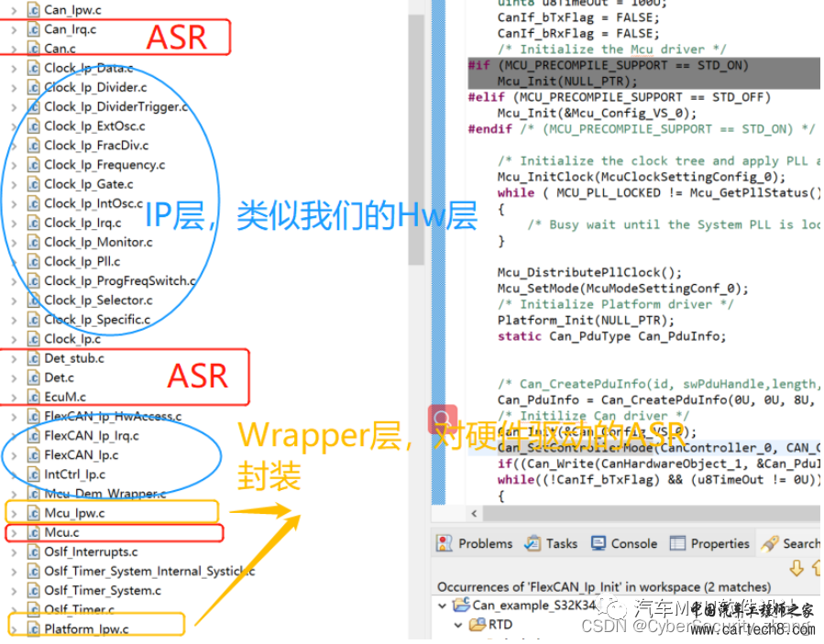
Task: Select FlexCAN_Ip_HwAccess.c in the file tree
Action: [113, 417]
